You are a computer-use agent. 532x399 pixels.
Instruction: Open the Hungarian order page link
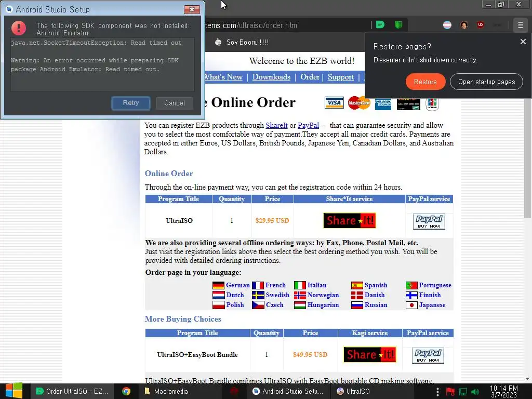323,305
